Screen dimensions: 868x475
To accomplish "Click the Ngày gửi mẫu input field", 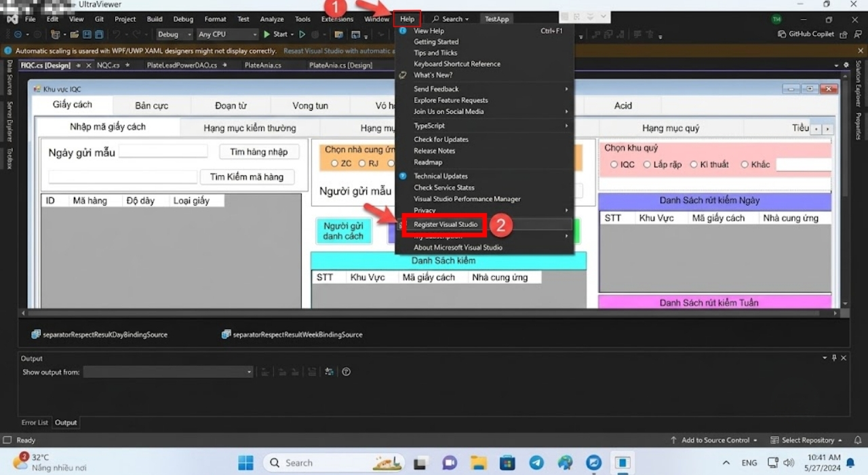I will click(163, 152).
